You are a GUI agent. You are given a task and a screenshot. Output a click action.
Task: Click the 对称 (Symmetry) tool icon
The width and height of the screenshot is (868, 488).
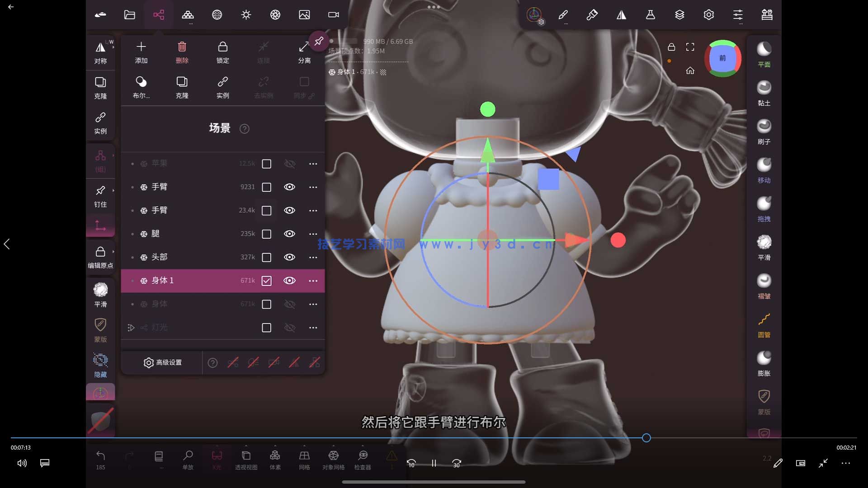tap(100, 47)
